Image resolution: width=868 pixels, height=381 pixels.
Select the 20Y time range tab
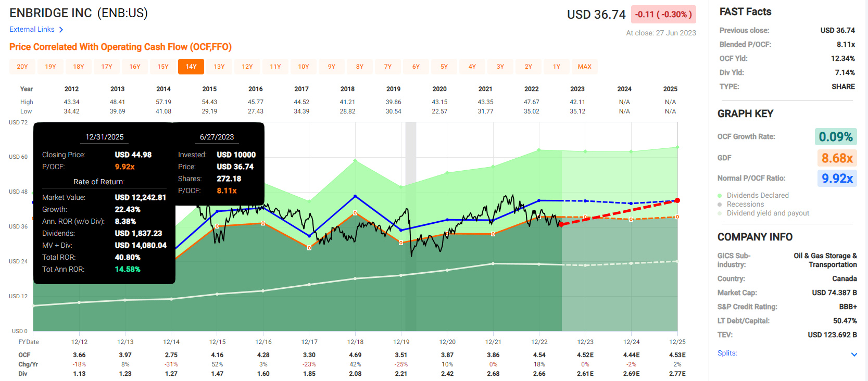(22, 67)
